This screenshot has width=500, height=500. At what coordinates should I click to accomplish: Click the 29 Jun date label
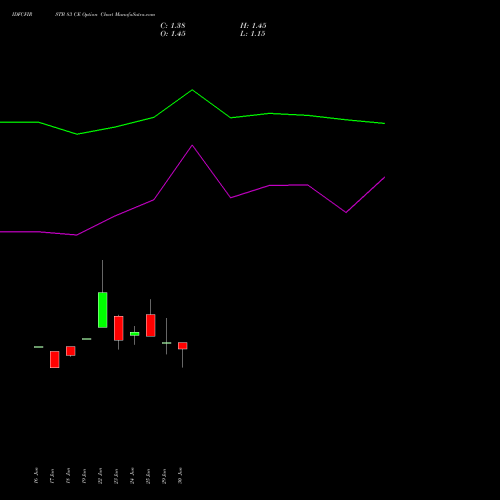click(x=164, y=476)
